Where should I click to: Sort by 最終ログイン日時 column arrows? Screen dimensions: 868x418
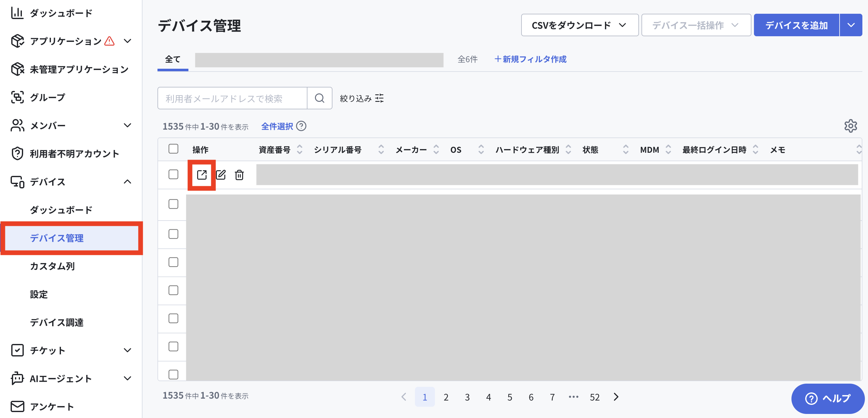tap(756, 149)
